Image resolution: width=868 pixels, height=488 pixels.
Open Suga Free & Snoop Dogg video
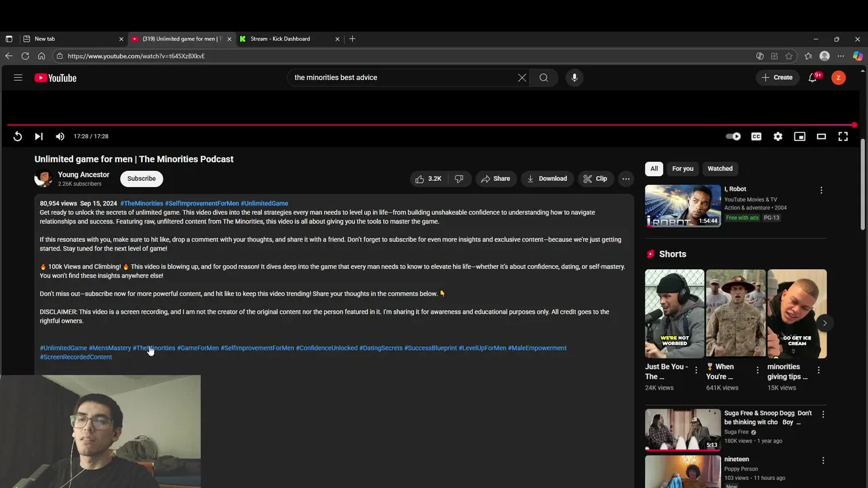coord(683,430)
